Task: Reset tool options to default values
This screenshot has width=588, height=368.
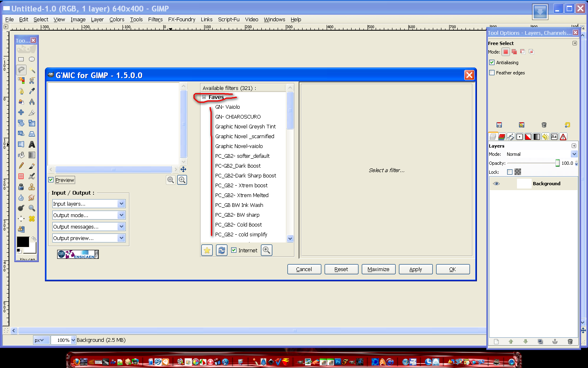Action: pos(567,125)
